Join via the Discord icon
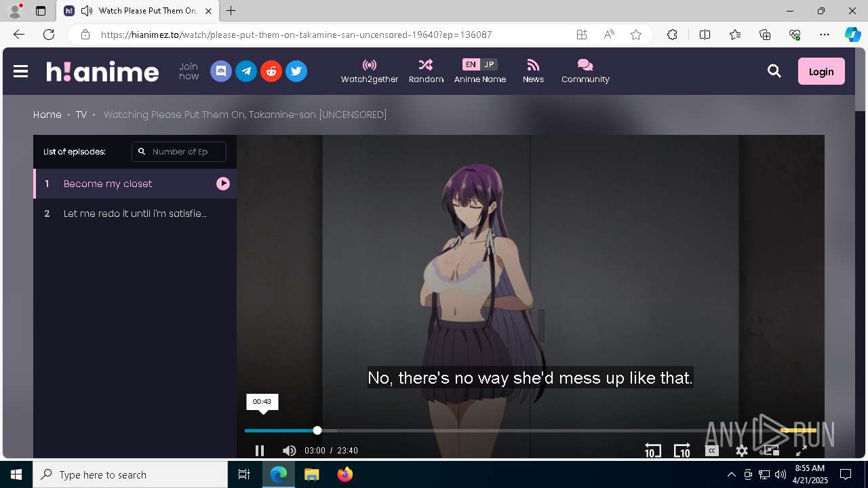 pos(221,71)
